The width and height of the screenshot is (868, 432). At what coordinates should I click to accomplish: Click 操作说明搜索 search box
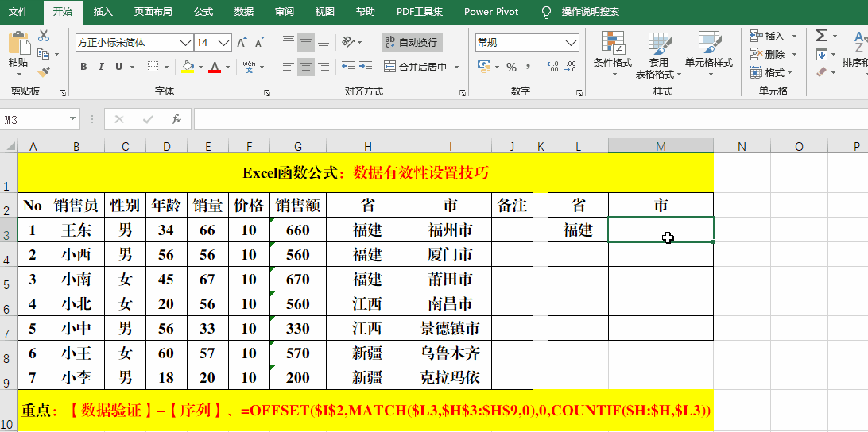[x=590, y=12]
